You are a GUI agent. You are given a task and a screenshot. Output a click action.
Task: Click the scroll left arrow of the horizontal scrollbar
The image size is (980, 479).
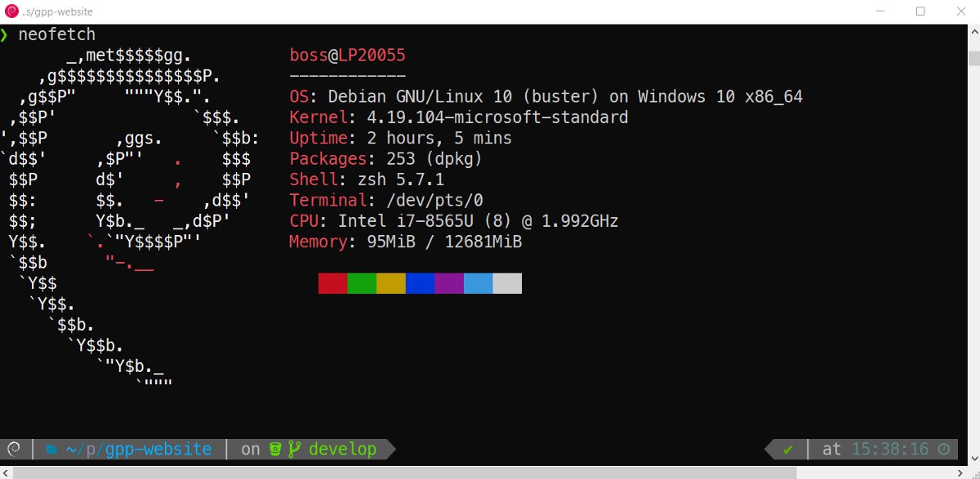tap(7, 472)
